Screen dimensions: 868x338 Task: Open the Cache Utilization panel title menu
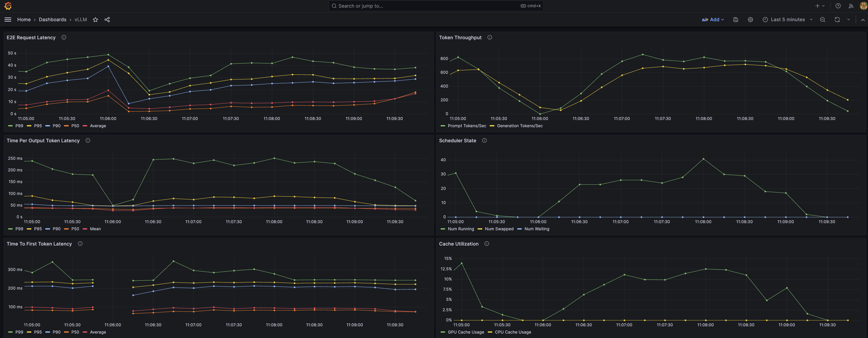(x=458, y=244)
